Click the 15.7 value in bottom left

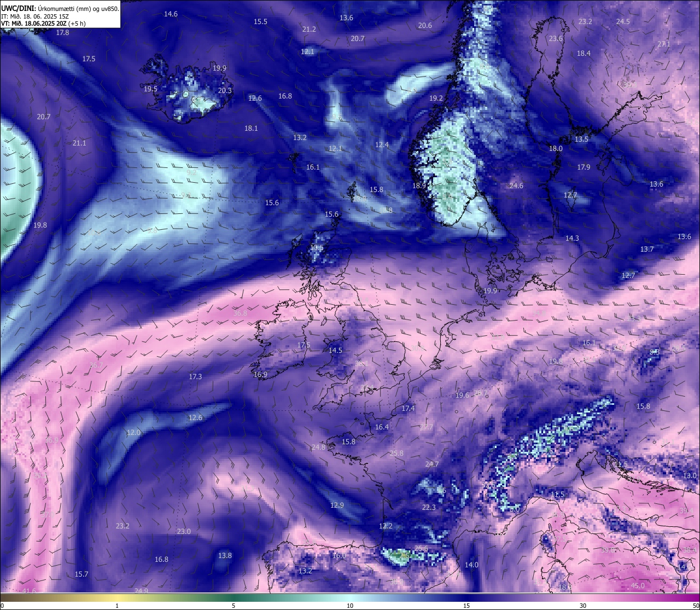pyautogui.click(x=81, y=574)
